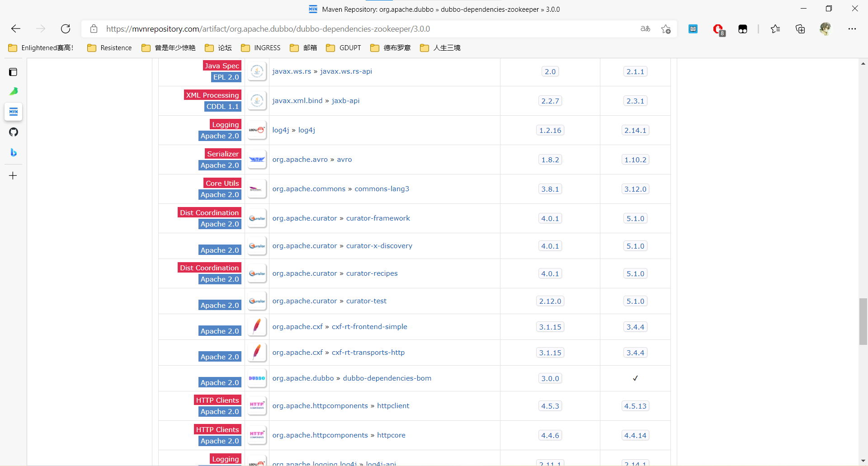
Task: Open the 论坛 bookmark folder
Action: point(218,48)
